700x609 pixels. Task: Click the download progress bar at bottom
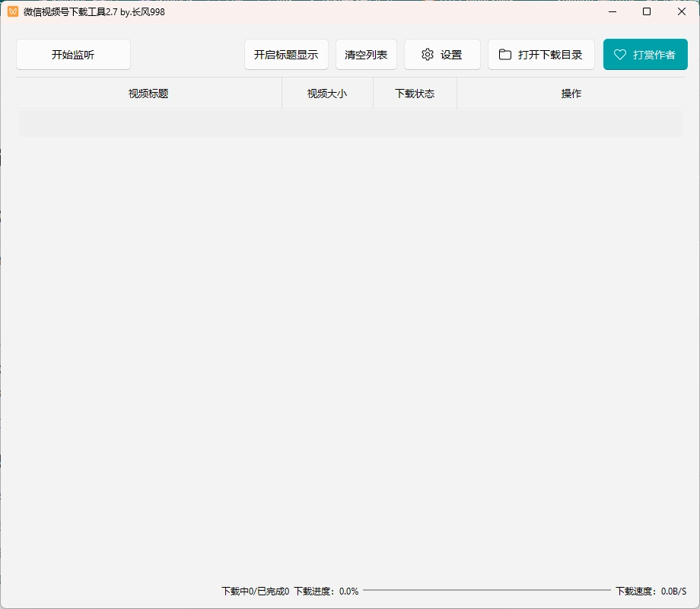point(487,590)
